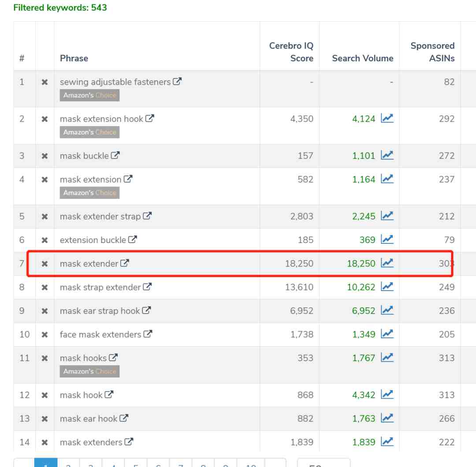Select page 1 in the pagination bar
Image resolution: width=476 pixels, height=467 pixels.
coord(45,463)
